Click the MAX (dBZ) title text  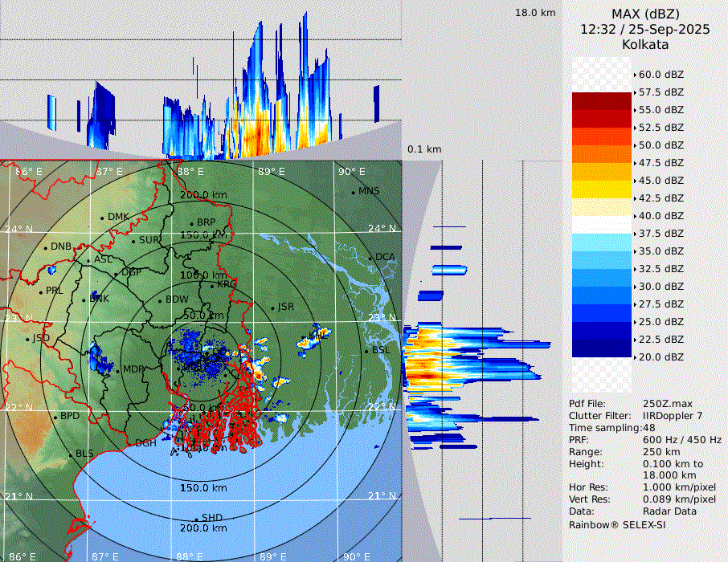coord(645,14)
